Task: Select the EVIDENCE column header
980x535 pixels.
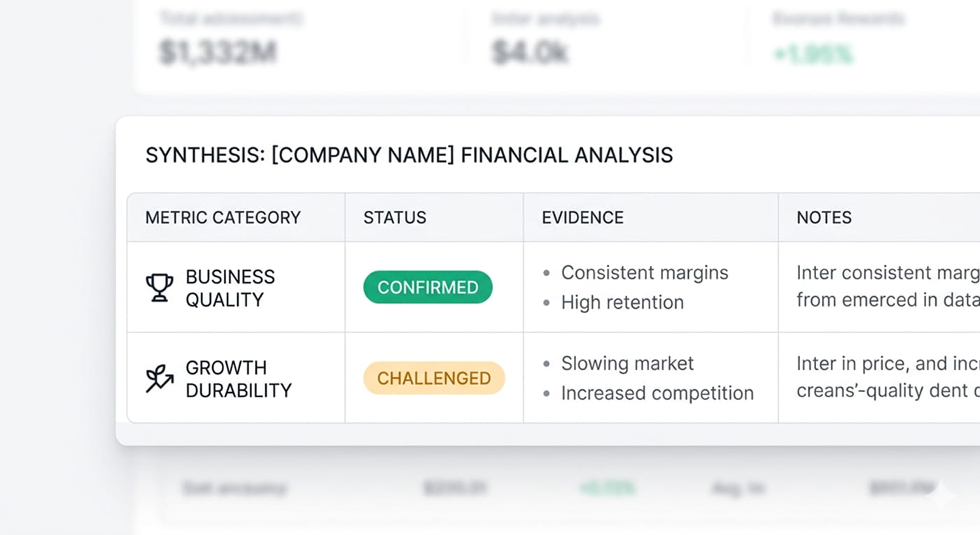Action: 582,218
